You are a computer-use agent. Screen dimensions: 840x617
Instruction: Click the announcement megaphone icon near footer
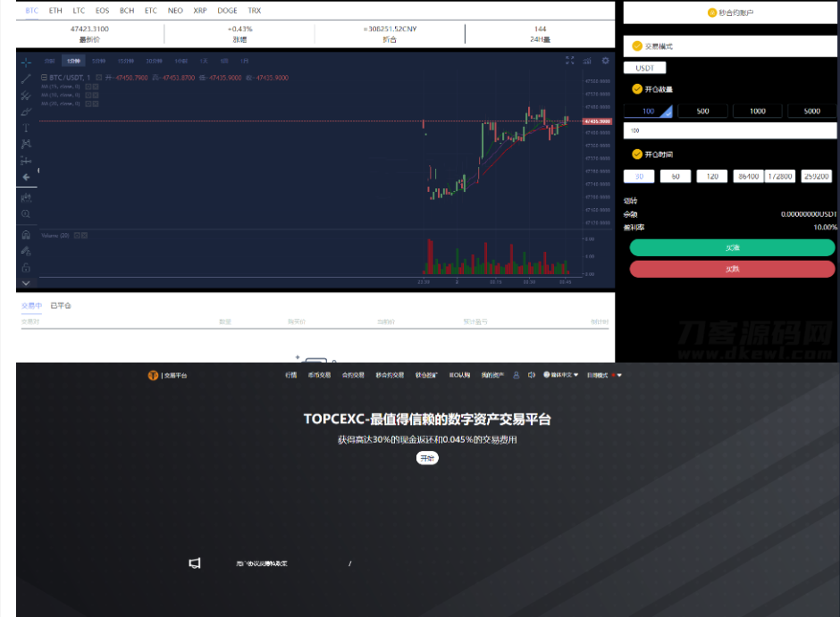click(195, 563)
